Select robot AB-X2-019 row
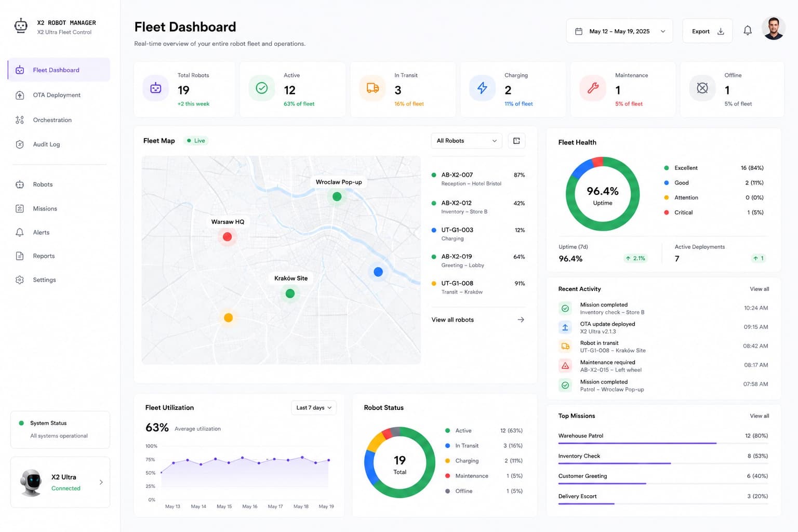Image resolution: width=798 pixels, height=532 pixels. pyautogui.click(x=478, y=260)
